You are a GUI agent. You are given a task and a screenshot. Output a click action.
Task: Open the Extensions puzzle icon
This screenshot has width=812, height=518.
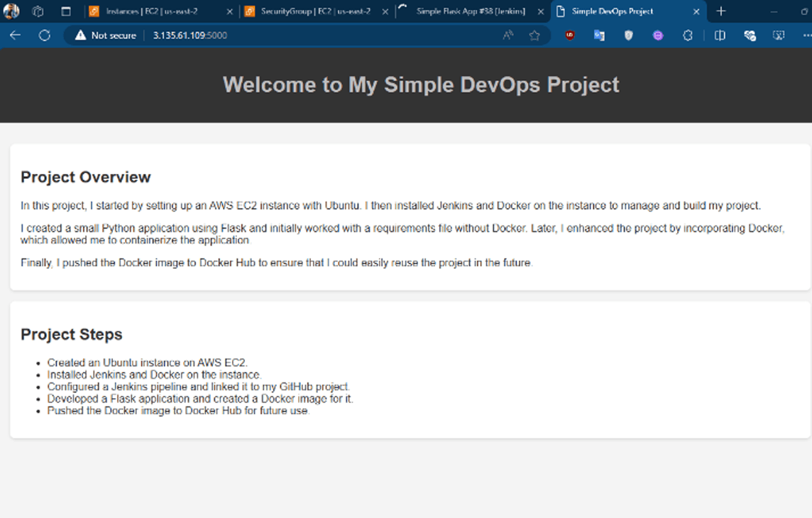point(687,35)
